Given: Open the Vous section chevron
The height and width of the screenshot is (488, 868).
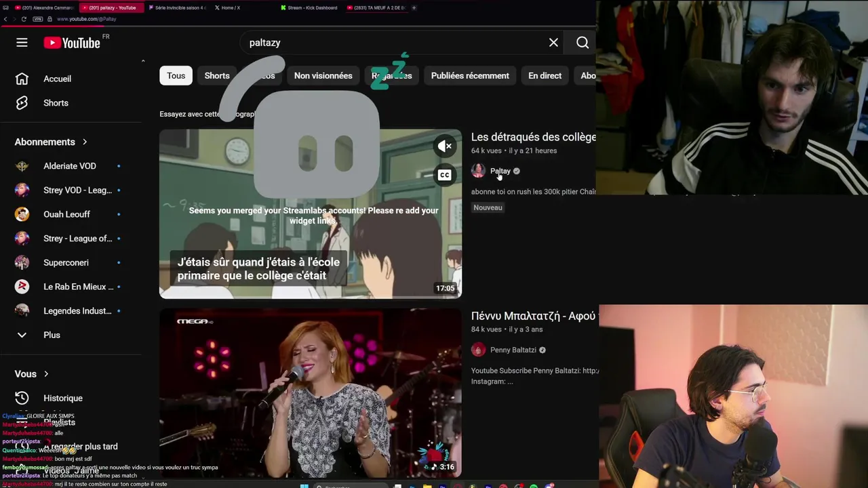Looking at the screenshot, I should coord(46,374).
